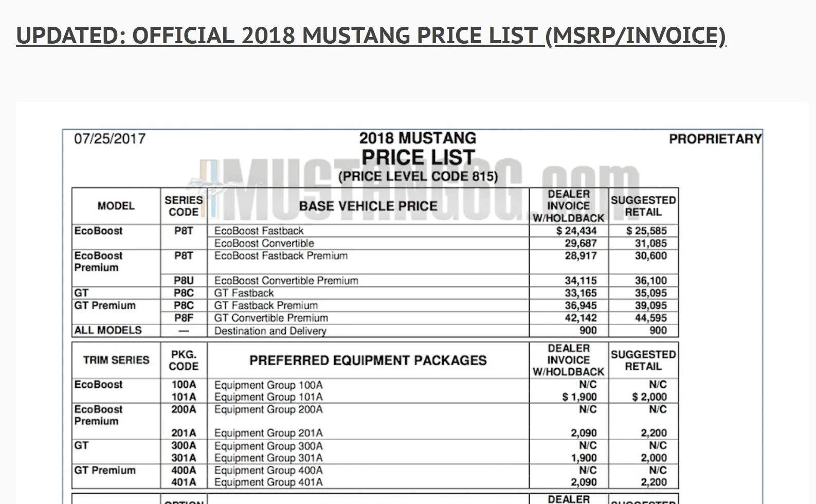The height and width of the screenshot is (504, 816).
Task: Click the P8U series code cell
Action: [x=184, y=280]
